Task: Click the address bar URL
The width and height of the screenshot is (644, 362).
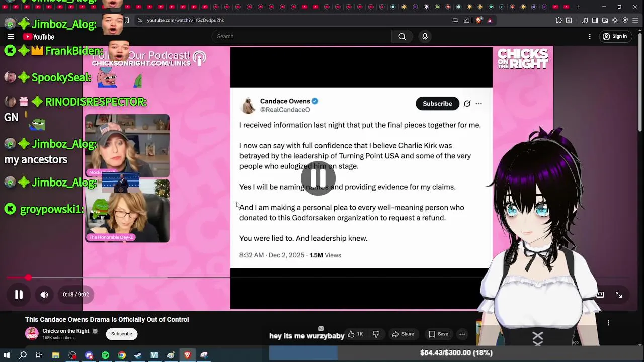Action: click(185, 20)
